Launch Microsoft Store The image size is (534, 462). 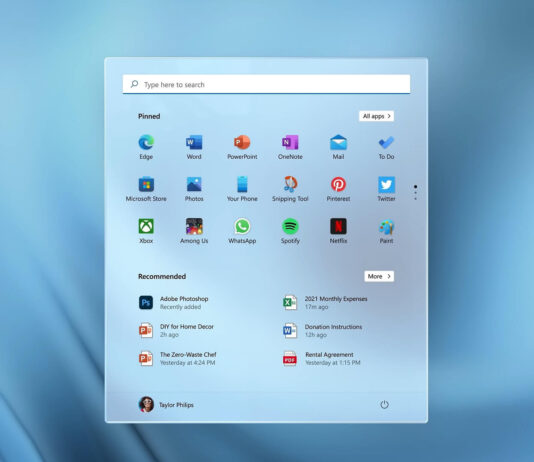pos(146,189)
